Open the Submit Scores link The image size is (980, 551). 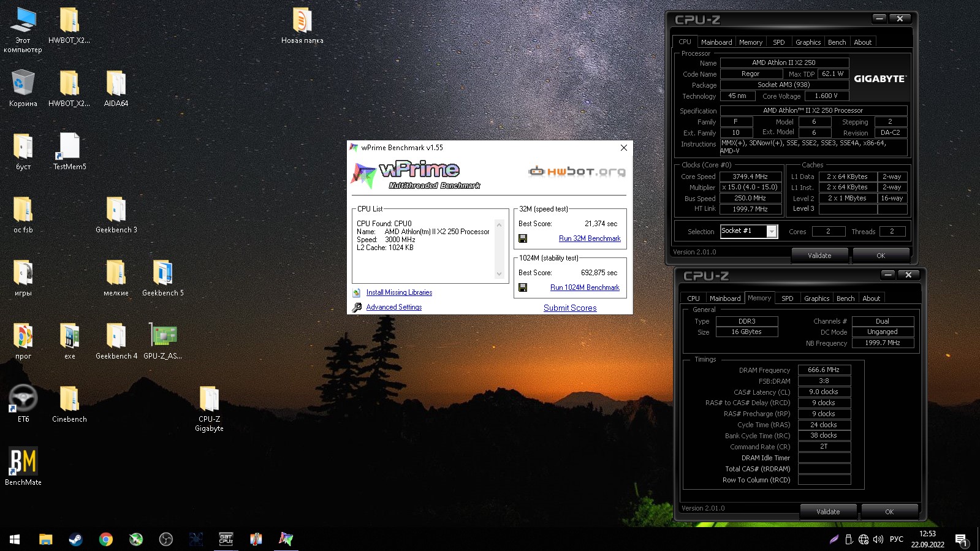(570, 308)
